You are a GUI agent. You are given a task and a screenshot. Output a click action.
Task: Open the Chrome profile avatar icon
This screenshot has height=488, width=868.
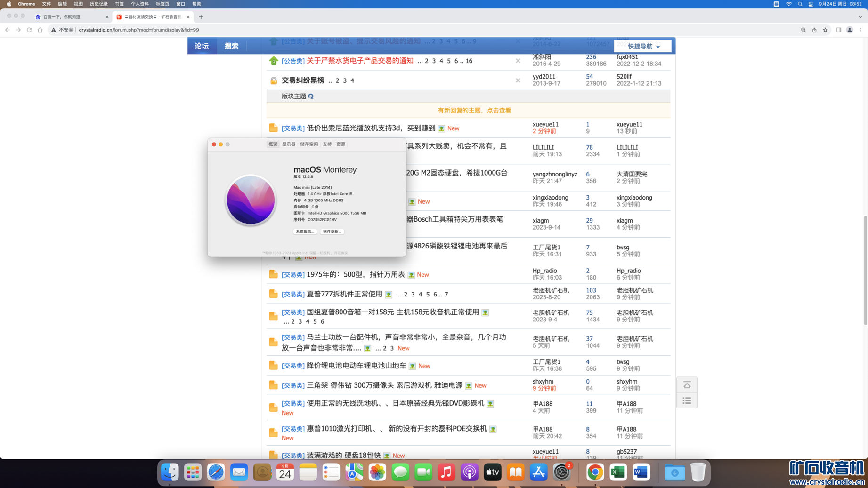(x=850, y=30)
